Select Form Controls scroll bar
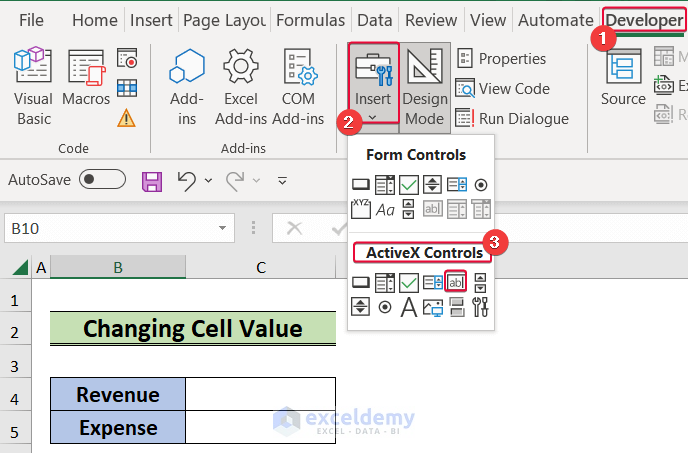Screen dimensions: 688x453 click(x=408, y=209)
